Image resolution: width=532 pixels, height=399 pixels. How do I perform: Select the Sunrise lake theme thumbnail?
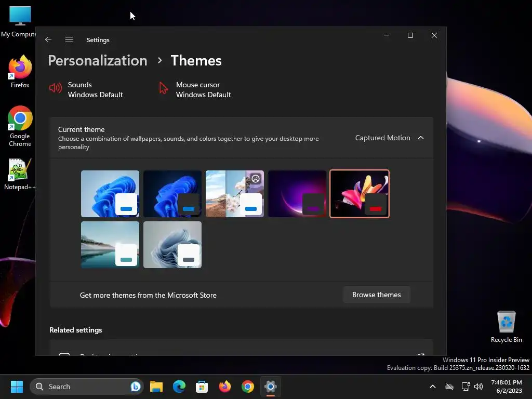pos(110,245)
